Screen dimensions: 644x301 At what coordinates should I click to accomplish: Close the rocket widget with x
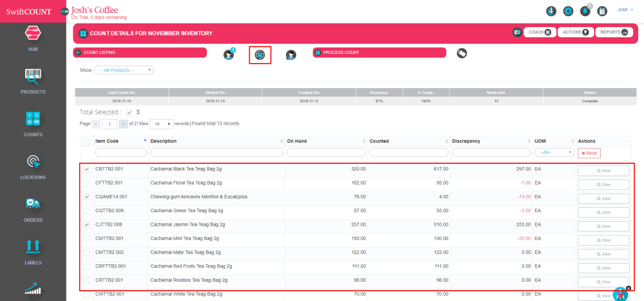click(x=629, y=288)
